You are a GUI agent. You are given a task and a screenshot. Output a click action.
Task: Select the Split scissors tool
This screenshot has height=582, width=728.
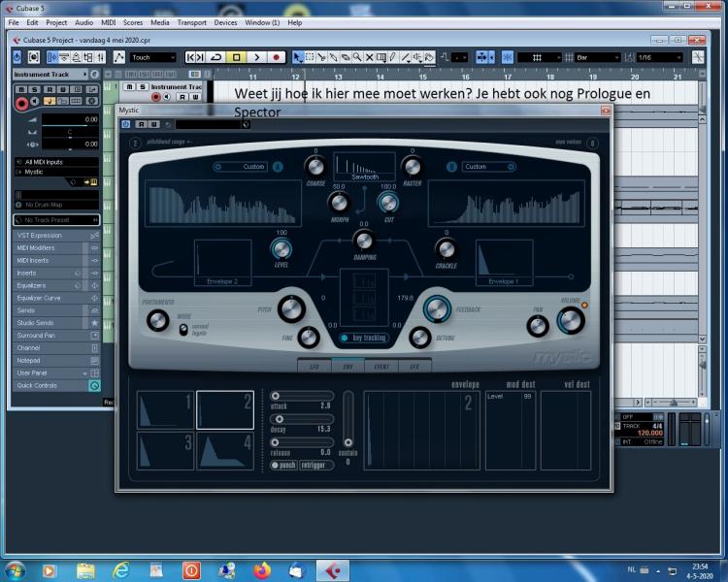(321, 57)
